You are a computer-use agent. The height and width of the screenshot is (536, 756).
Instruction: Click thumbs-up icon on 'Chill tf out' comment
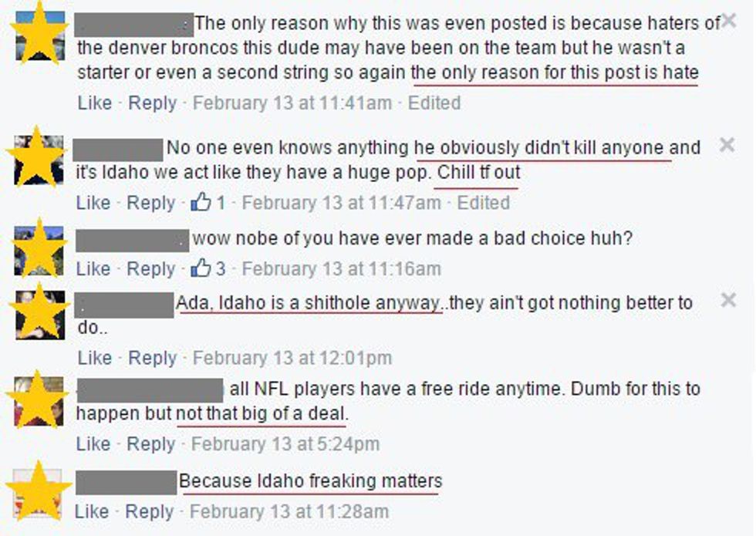(x=201, y=203)
